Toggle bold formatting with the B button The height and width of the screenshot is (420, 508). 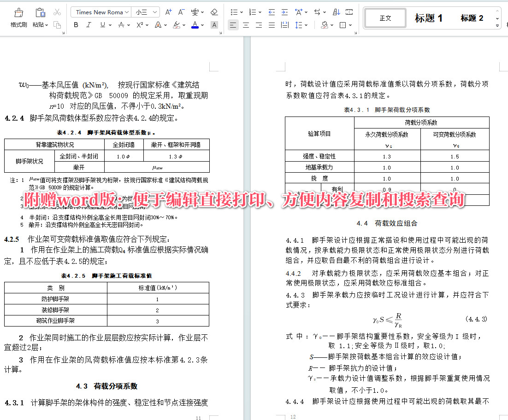pos(76,25)
